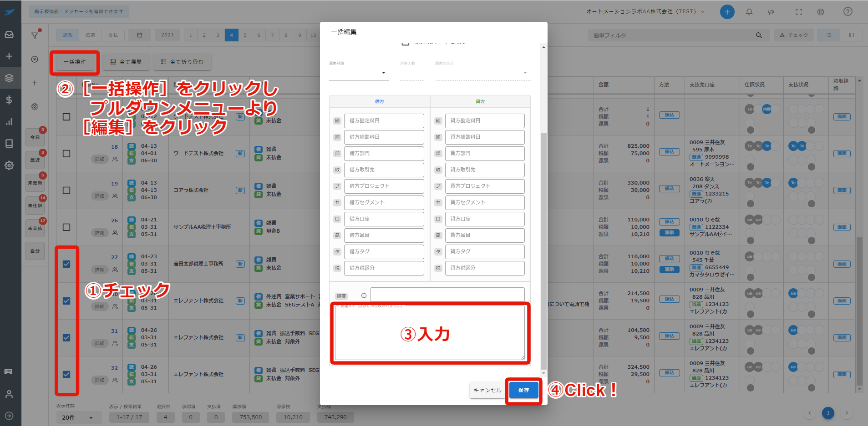Image resolution: width=868 pixels, height=426 pixels.
Task: Click the 保存 save button
Action: tap(523, 390)
